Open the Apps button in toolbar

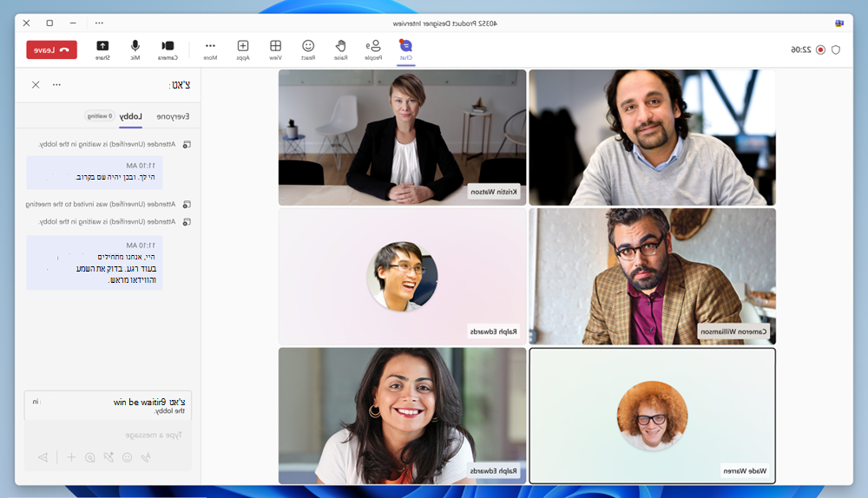[243, 49]
